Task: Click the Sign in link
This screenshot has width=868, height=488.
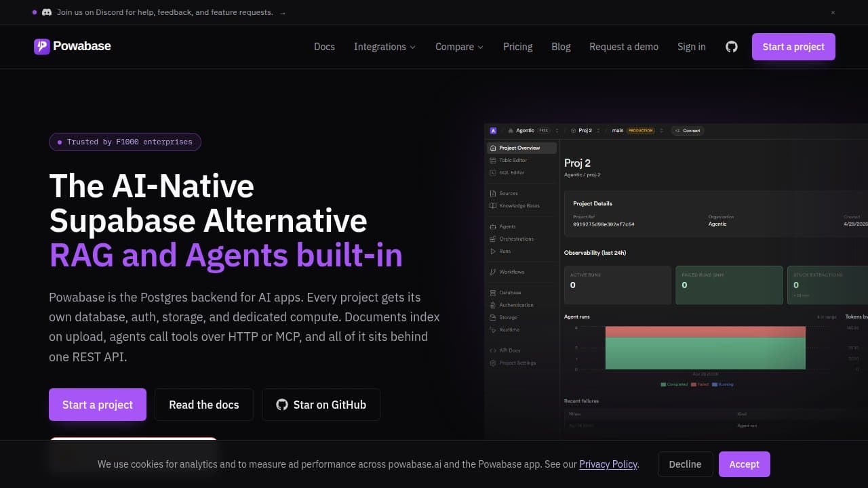Action: 692,47
